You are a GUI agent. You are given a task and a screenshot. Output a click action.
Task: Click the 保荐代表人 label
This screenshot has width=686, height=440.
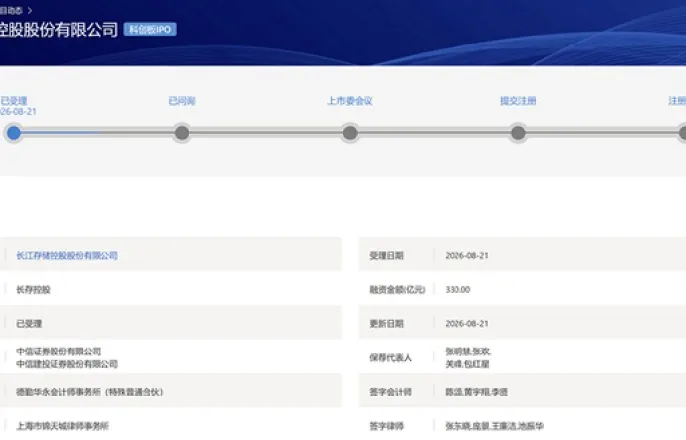tap(391, 358)
